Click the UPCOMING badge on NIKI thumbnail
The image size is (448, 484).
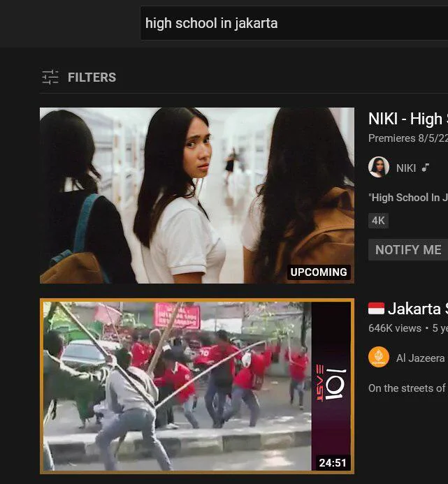point(319,272)
